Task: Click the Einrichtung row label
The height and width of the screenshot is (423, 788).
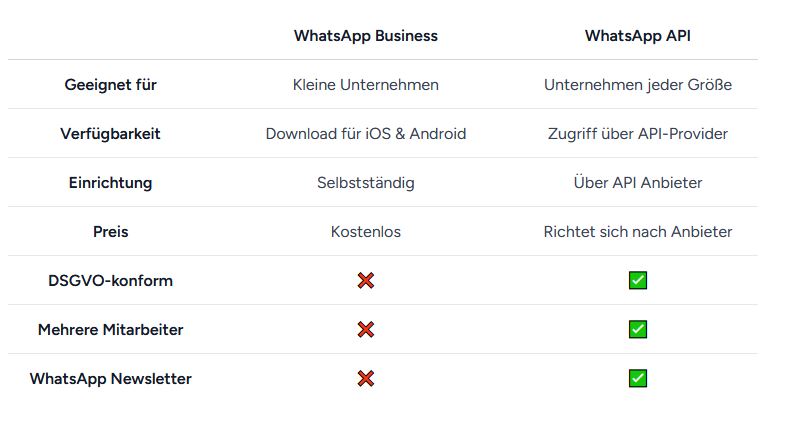Action: (111, 182)
